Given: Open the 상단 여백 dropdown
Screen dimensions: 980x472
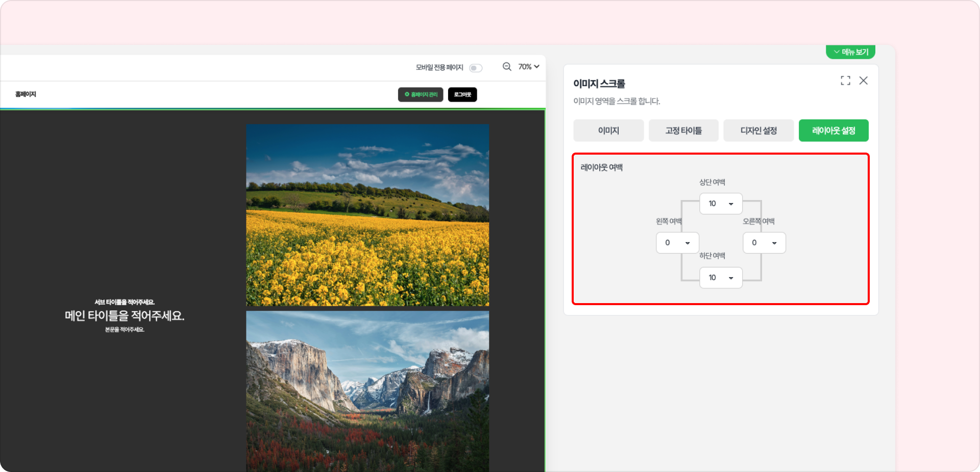Looking at the screenshot, I should click(x=721, y=204).
